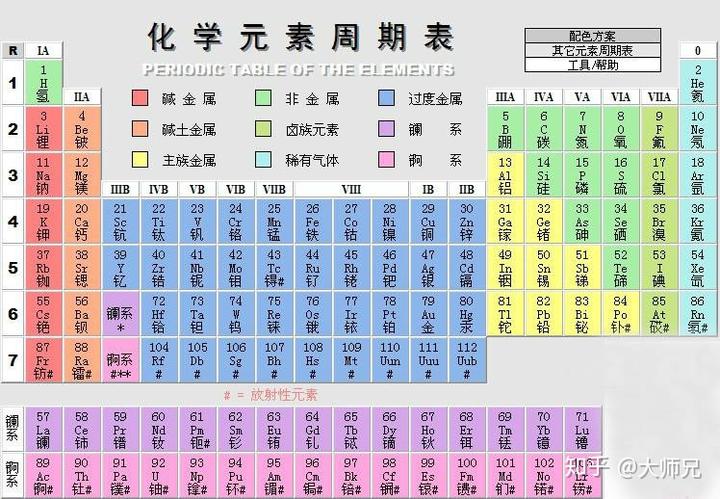Select the IIIB group header
Viewport: 720px width, 499px height.
point(120,189)
